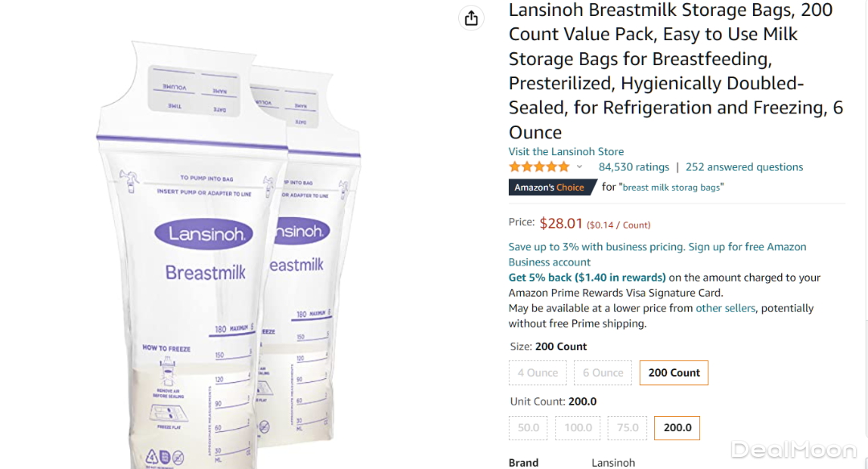Click the five-star rating icons
Screen dimensions: 868x469
click(x=538, y=167)
